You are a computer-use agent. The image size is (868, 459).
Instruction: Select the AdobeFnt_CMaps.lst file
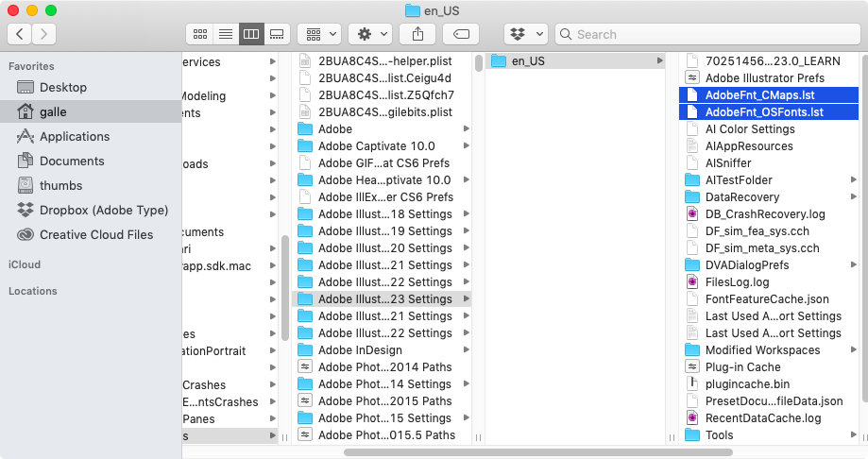click(x=769, y=95)
